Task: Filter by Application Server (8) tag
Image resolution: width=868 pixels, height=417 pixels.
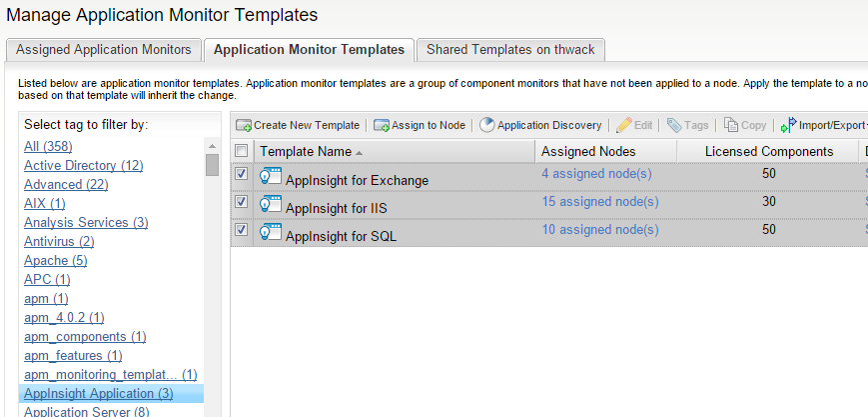Action: coord(86,411)
